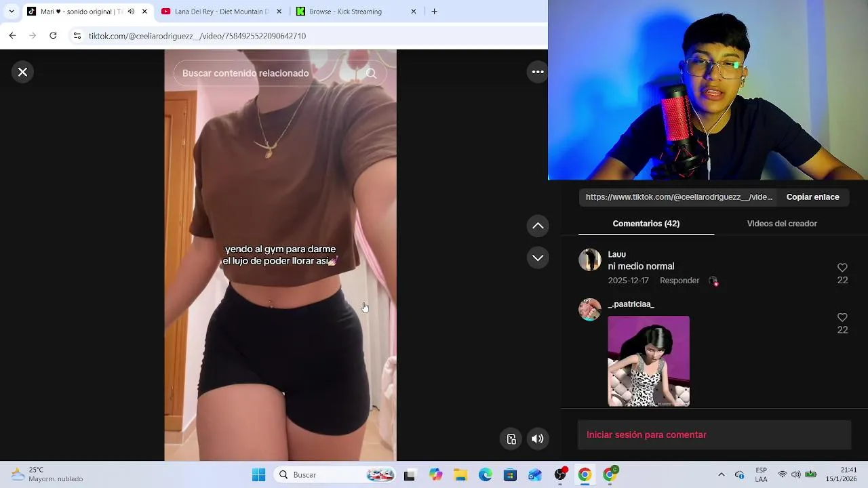Image resolution: width=868 pixels, height=488 pixels.
Task: Open the second Chrome profile taskbar icon
Action: tap(610, 474)
